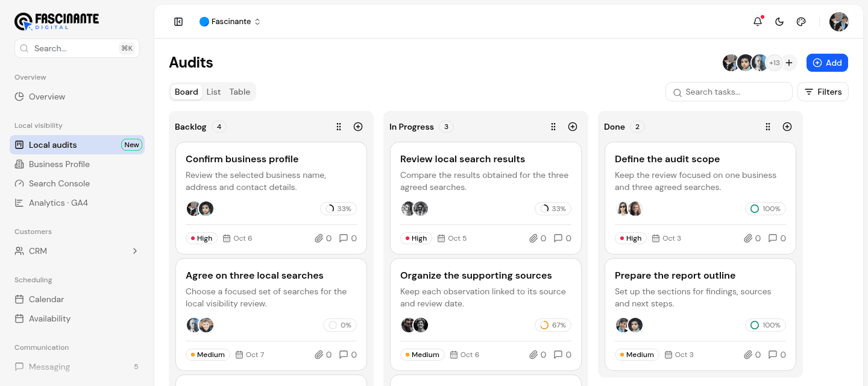This screenshot has width=868, height=386.
Task: Open Analytics · GA4 page
Action: point(77,203)
